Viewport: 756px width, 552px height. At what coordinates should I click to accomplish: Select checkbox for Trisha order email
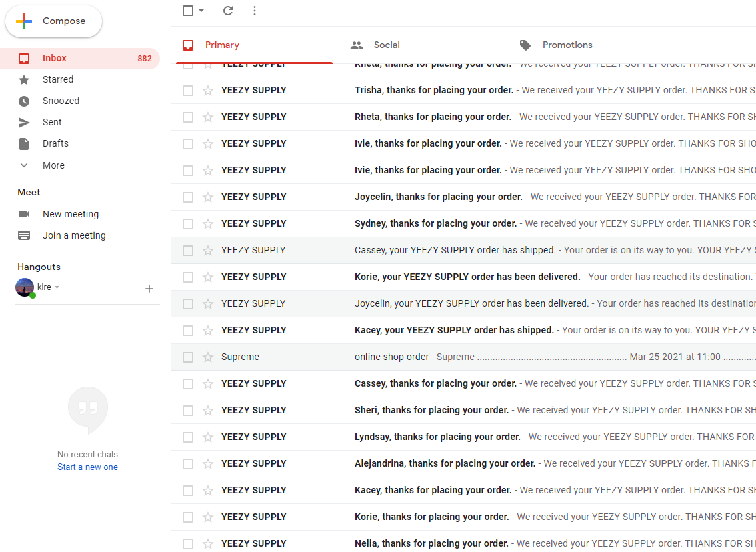[x=188, y=91]
